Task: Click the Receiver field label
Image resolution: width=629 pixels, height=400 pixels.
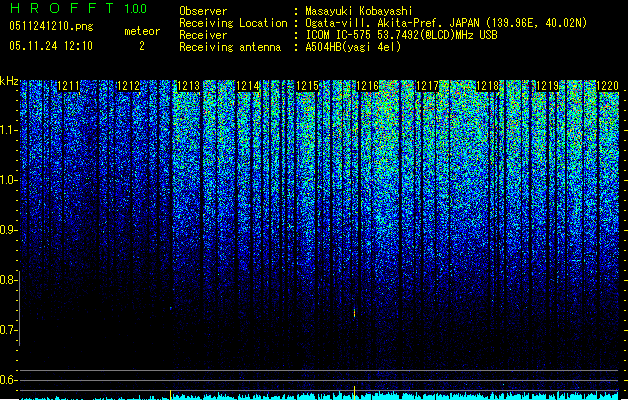Action: tap(203, 35)
